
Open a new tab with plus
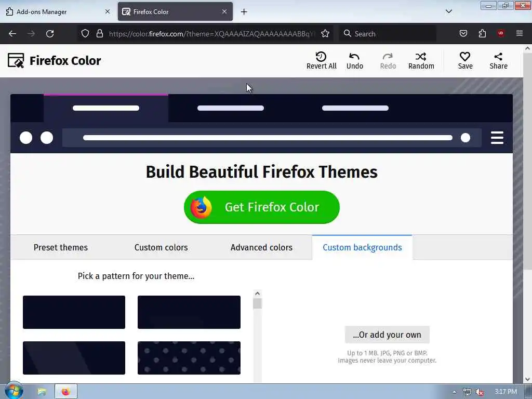coord(244,12)
